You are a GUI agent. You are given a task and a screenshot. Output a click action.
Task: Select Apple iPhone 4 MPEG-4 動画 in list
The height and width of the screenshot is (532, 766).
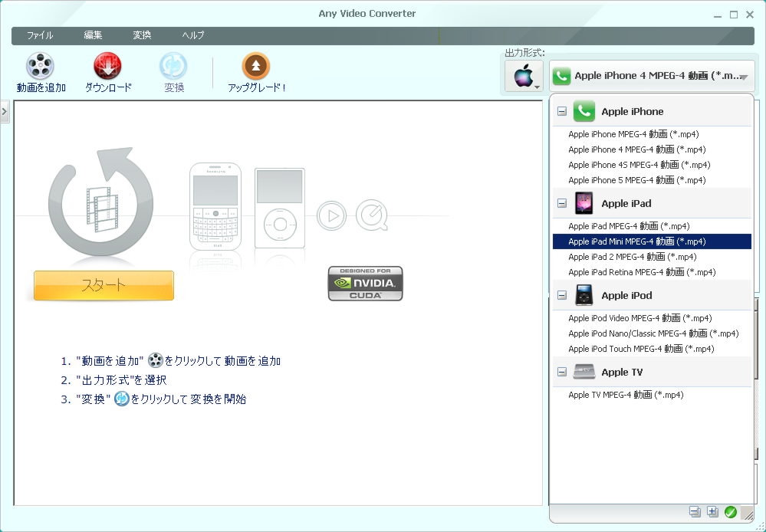pos(652,149)
